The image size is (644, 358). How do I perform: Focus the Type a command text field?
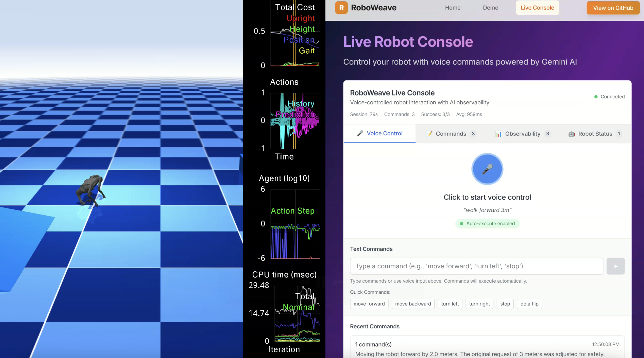[x=476, y=266]
